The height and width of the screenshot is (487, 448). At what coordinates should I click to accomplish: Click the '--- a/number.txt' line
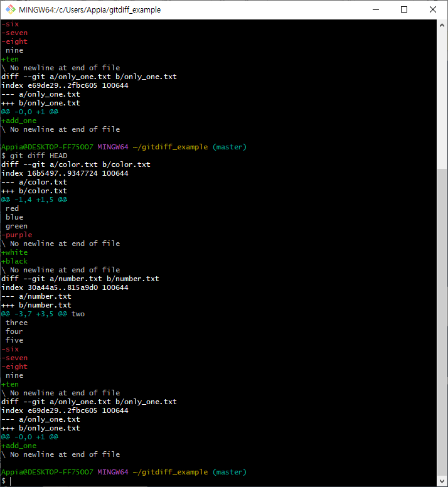tap(36, 296)
